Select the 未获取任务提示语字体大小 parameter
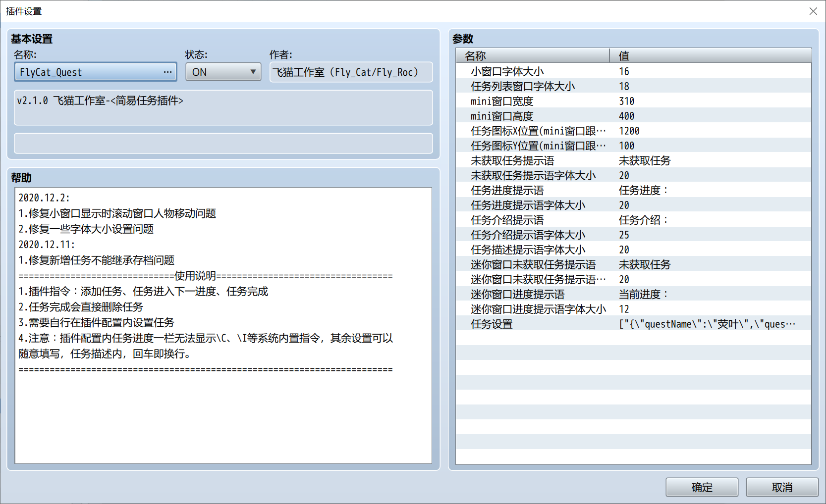826x504 pixels. pos(633,175)
